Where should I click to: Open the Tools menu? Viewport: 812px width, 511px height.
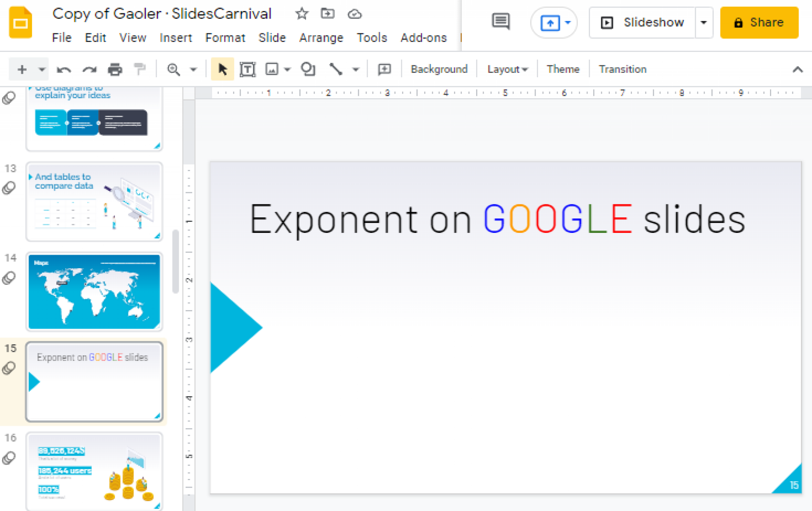coord(372,38)
